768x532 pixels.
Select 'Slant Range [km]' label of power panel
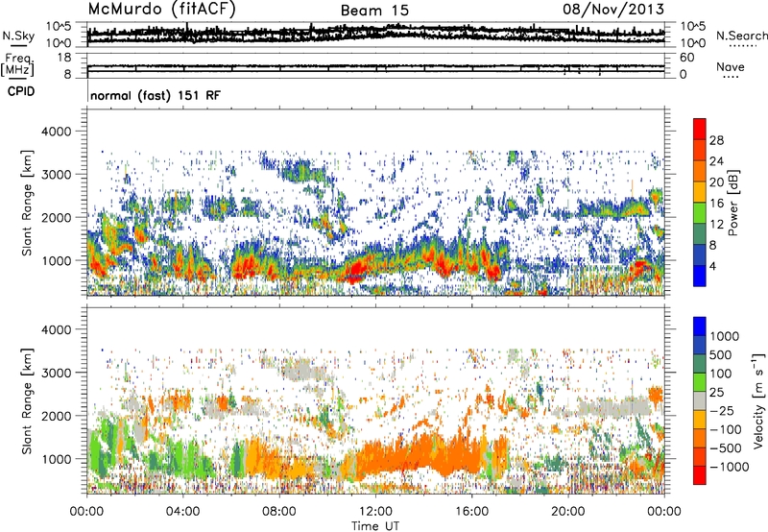pyautogui.click(x=27, y=203)
